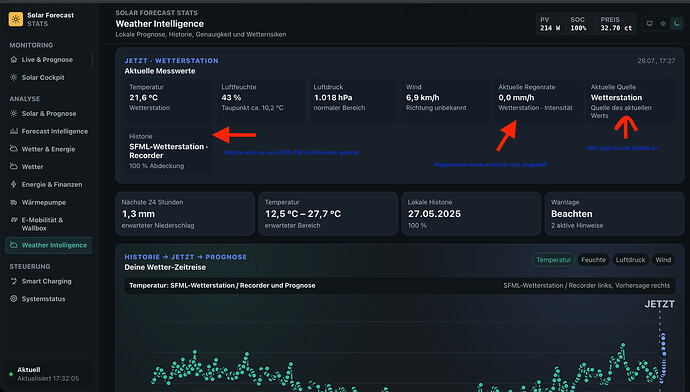Viewport: 690px width, 392px height.
Task: Select the Solar & Prognose sidebar icon
Action: click(14, 114)
